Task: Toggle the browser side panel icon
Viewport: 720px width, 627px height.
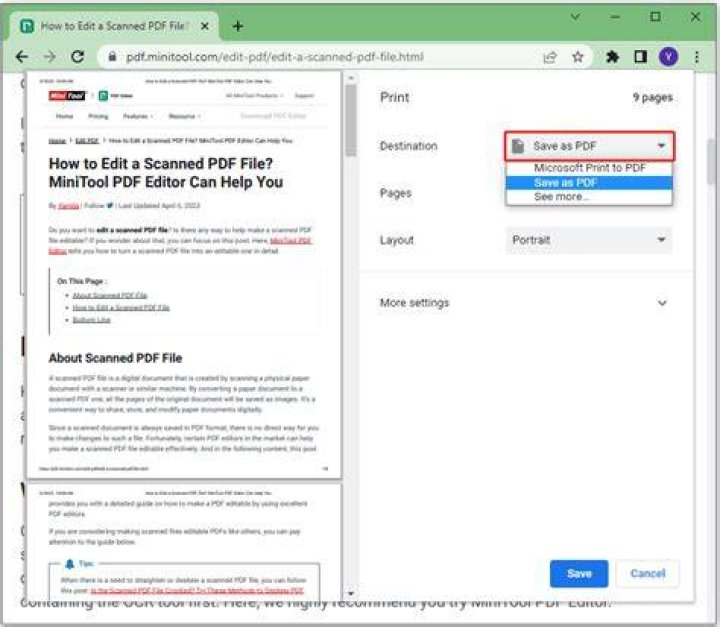Action: [640, 56]
